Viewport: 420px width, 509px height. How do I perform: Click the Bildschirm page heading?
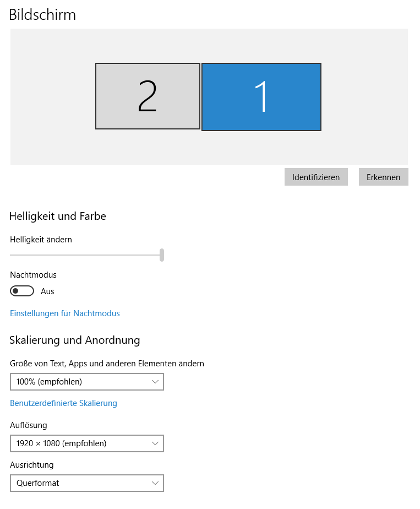pos(42,15)
